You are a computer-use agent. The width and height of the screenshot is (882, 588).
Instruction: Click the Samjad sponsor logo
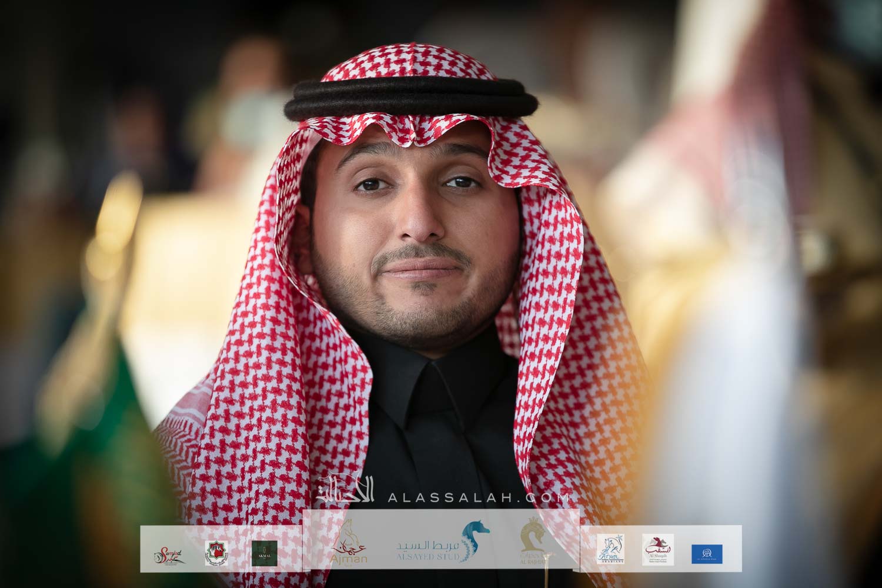coord(167,553)
